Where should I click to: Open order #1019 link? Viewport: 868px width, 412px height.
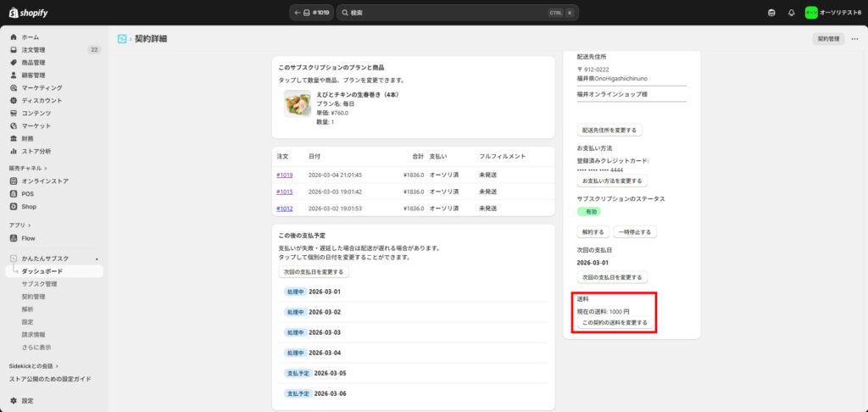tap(284, 175)
